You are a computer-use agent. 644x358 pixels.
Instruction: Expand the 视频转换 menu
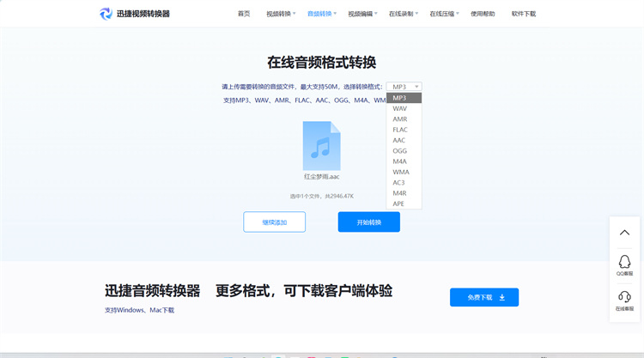[x=281, y=14]
